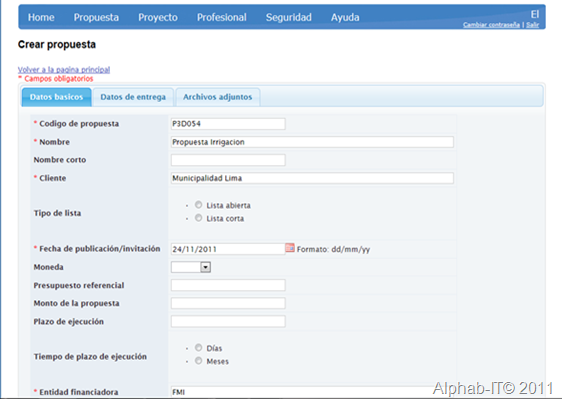This screenshot has width=562, height=399.
Task: Click the Cliente input field
Action: (x=312, y=178)
